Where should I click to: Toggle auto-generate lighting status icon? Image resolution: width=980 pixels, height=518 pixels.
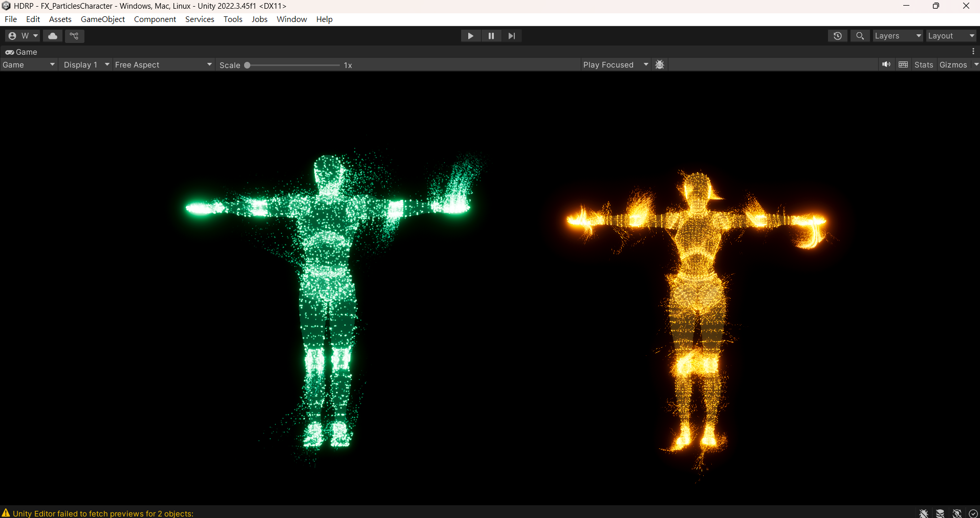[957, 513]
